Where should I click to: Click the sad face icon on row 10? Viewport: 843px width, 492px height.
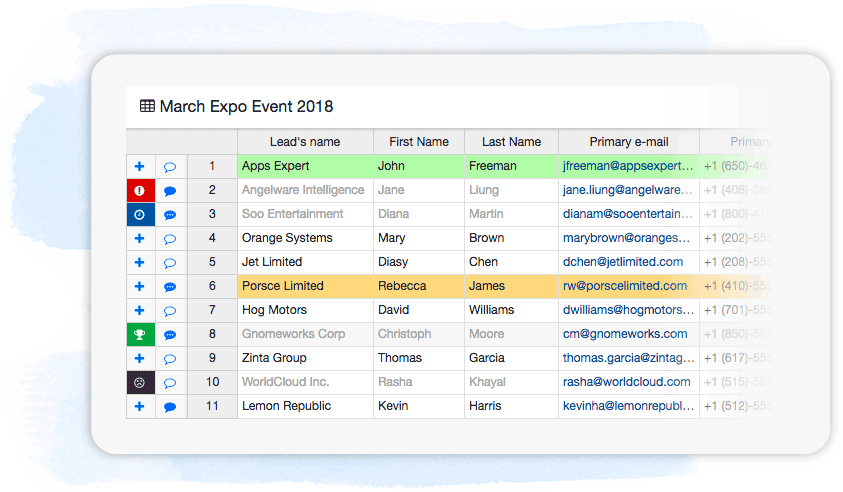coord(140,382)
